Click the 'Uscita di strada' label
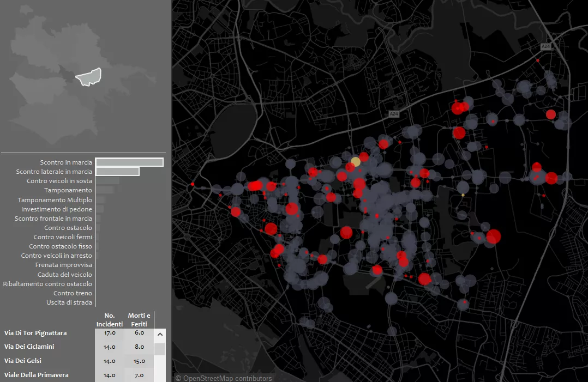 point(69,302)
